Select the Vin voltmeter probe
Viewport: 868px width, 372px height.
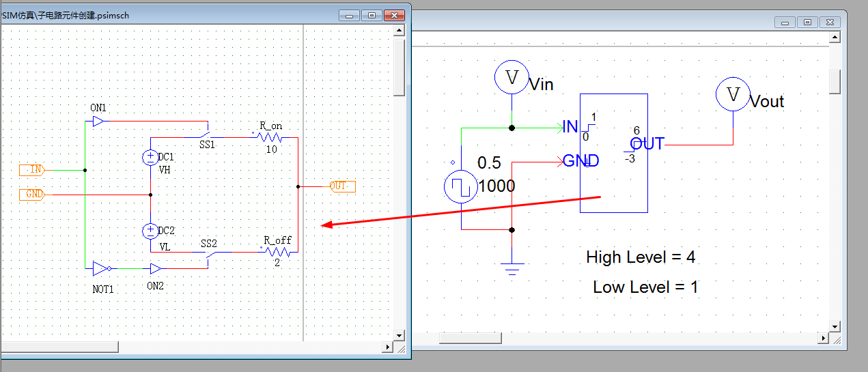[512, 78]
